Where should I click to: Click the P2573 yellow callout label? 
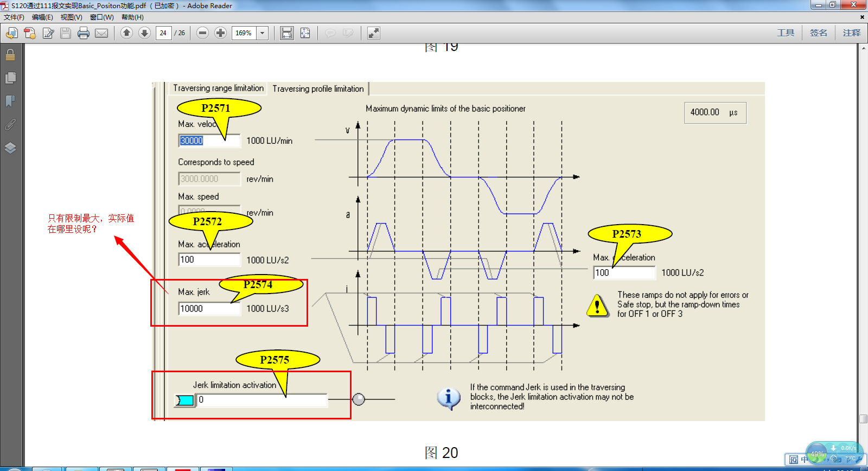pos(627,234)
